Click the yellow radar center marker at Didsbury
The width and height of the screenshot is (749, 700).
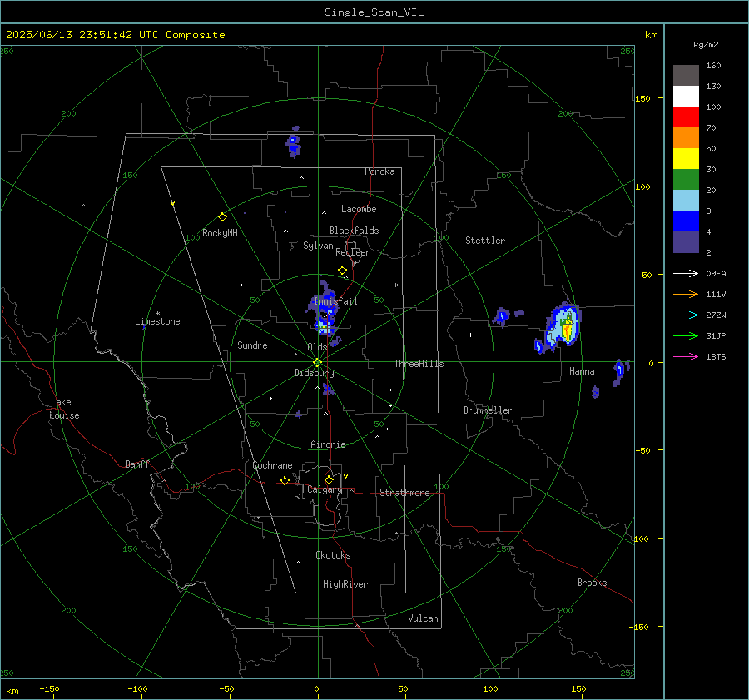coord(318,363)
